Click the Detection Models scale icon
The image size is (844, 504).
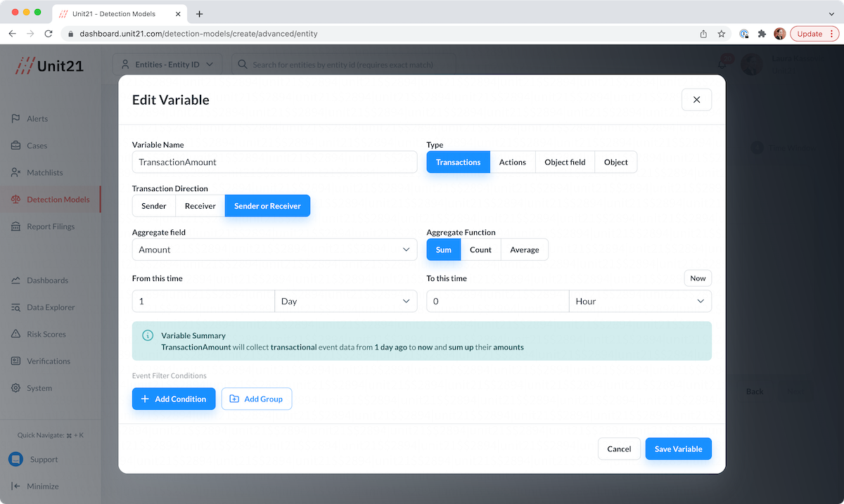(15, 199)
